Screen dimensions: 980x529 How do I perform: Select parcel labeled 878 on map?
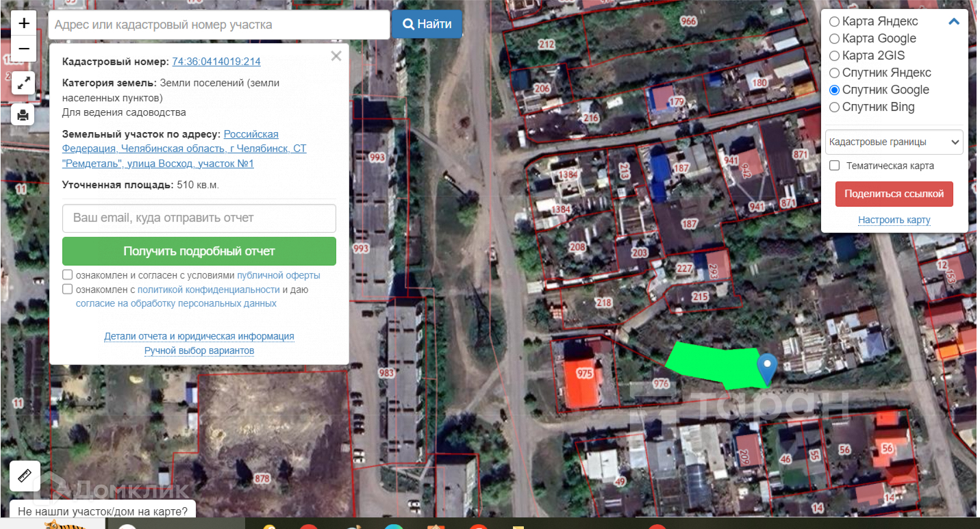point(262,478)
